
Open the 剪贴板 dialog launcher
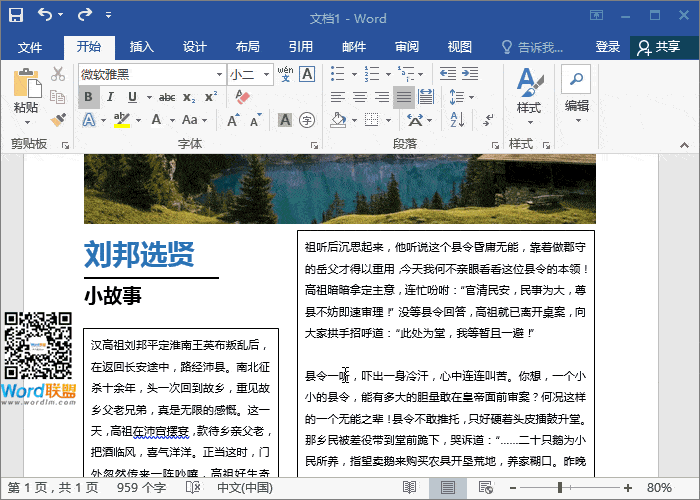66,145
